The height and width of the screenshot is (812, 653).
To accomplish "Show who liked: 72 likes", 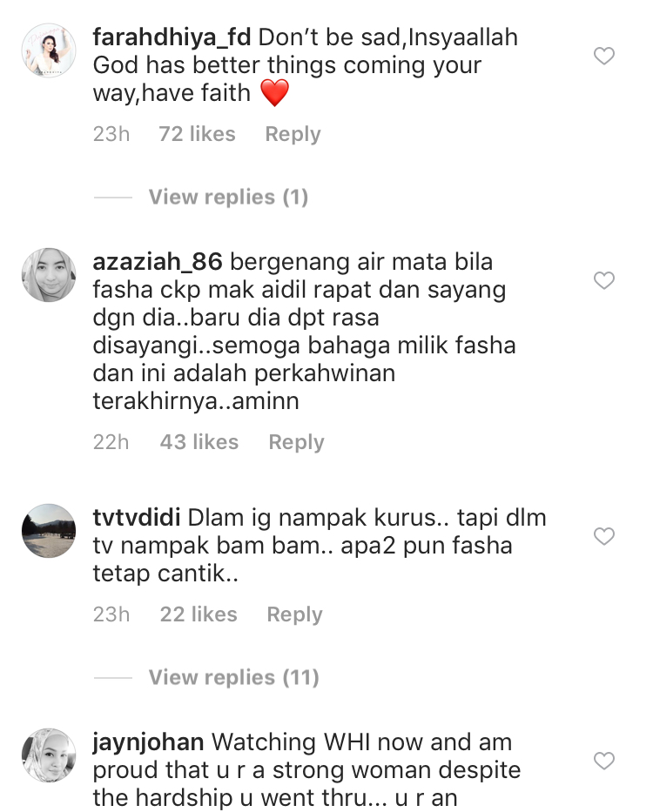I will 197,134.
